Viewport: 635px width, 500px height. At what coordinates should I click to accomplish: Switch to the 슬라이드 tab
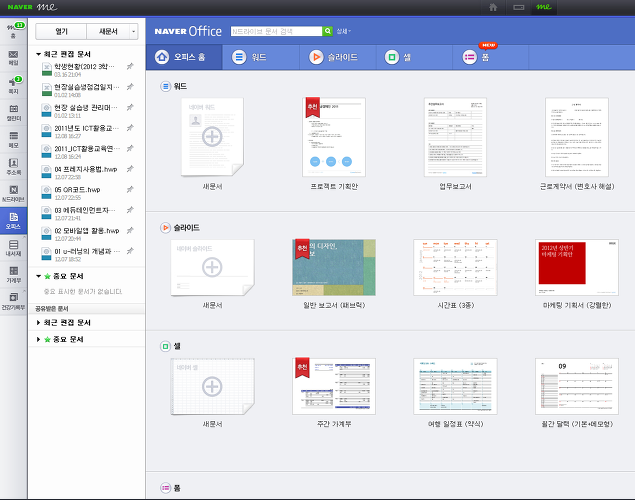338,57
